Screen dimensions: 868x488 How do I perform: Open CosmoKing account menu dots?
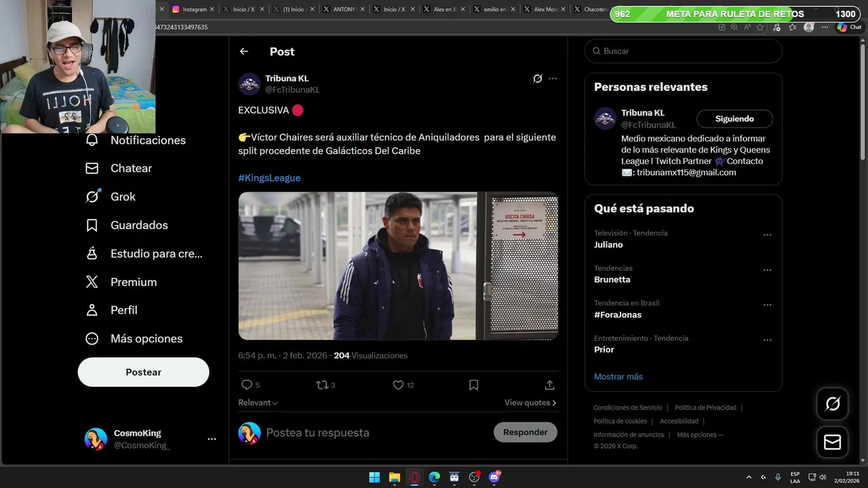click(212, 439)
